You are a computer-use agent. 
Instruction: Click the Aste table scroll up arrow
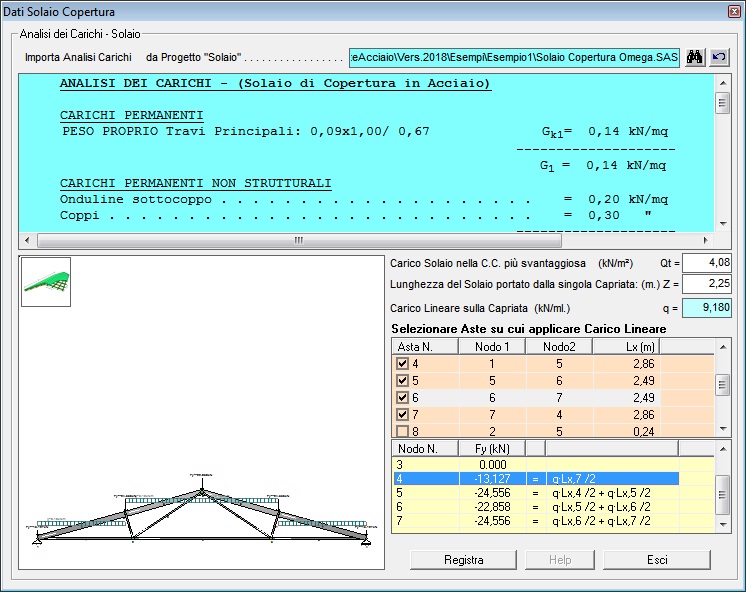[723, 347]
